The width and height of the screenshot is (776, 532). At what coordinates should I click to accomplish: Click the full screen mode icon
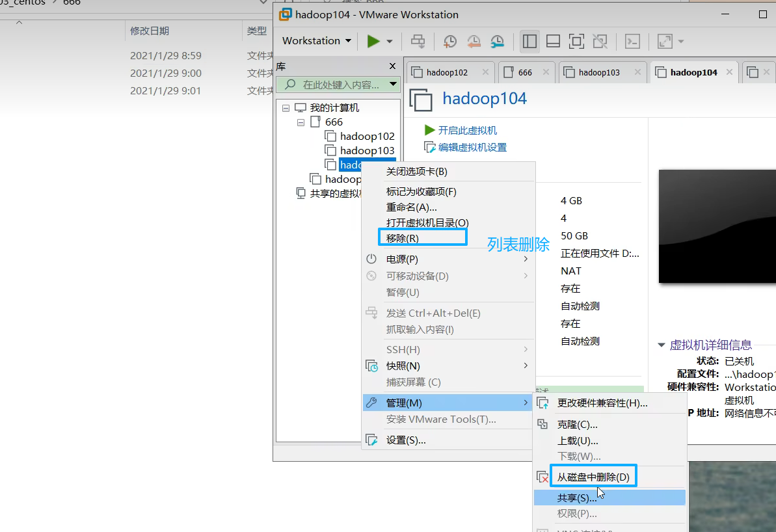tap(576, 41)
